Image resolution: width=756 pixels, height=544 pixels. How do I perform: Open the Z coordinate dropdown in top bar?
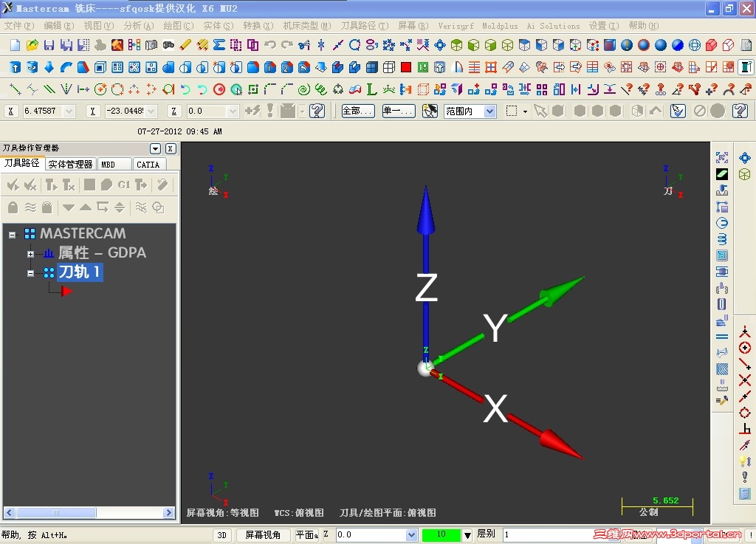[x=233, y=111]
